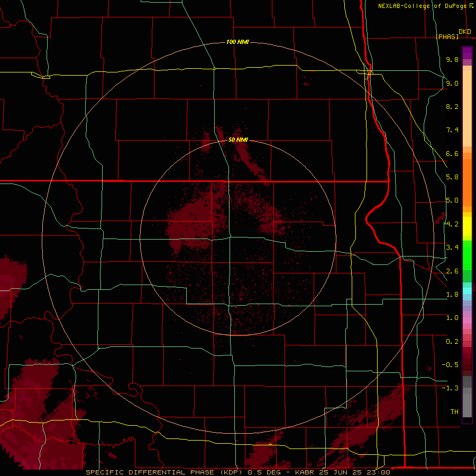Click the -1.3 value on the color scale
Screen dimensions: 476x476
click(x=450, y=388)
